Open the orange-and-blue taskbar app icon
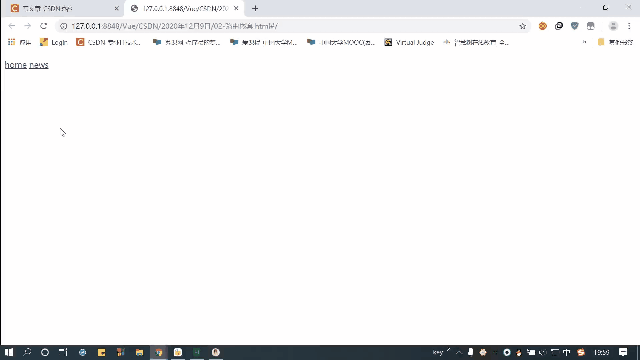 pos(120,352)
